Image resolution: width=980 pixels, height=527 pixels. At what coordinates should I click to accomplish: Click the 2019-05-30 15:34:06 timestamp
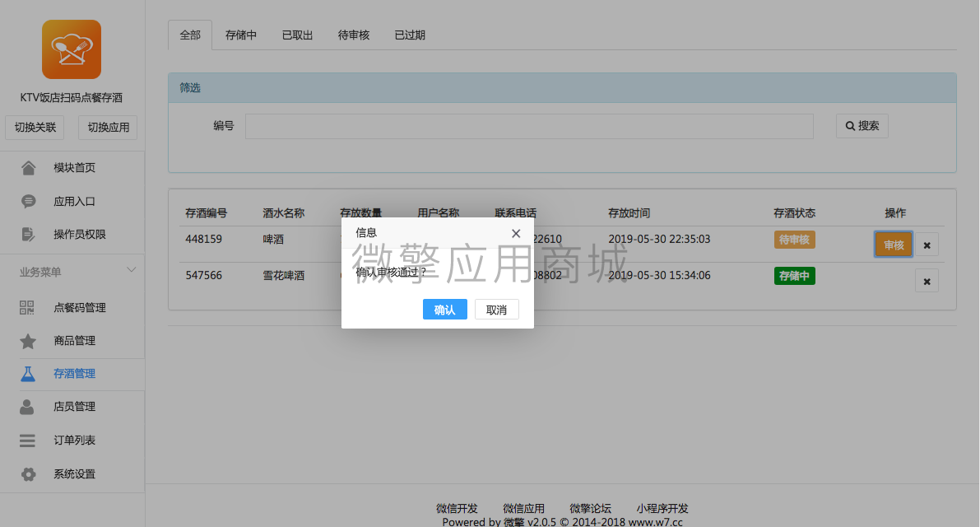(x=659, y=275)
